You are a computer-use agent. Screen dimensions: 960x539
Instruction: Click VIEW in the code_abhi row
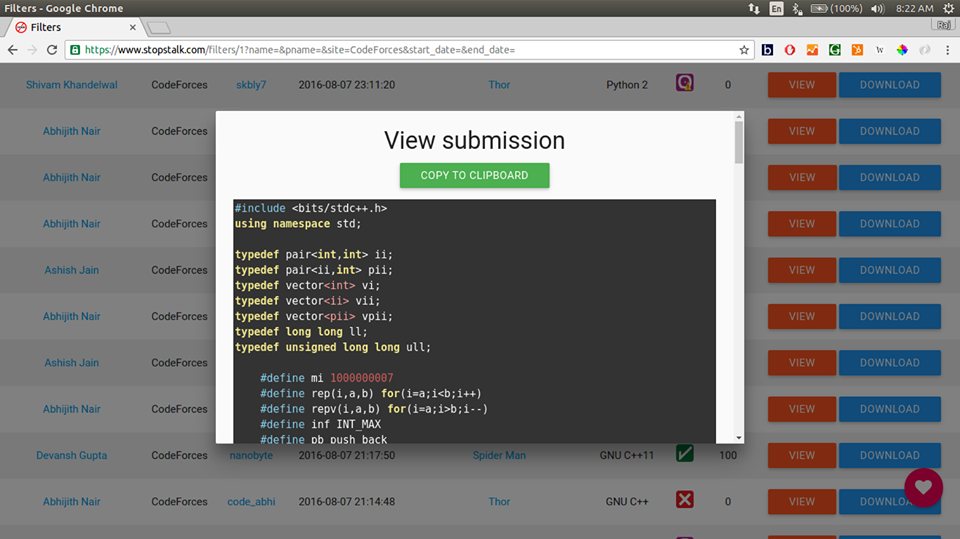coord(801,502)
